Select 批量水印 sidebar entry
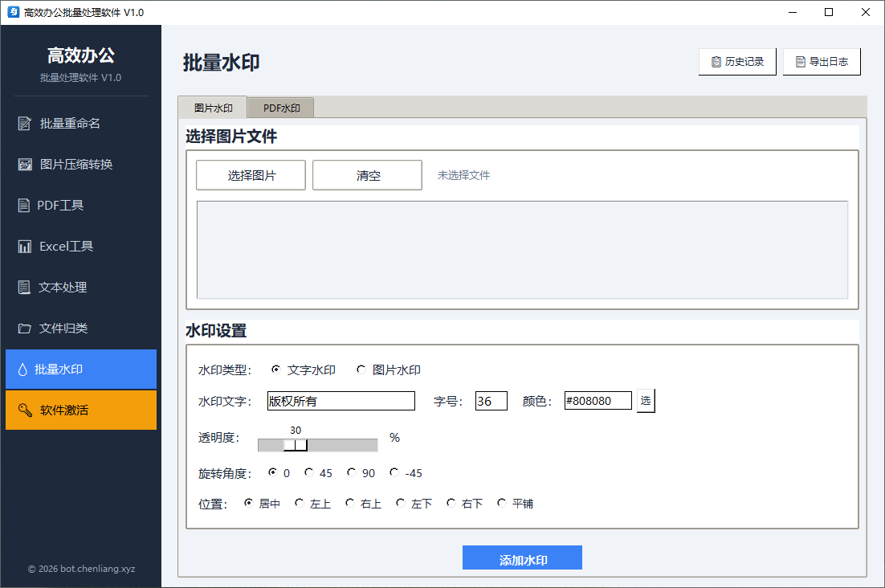 81,369
